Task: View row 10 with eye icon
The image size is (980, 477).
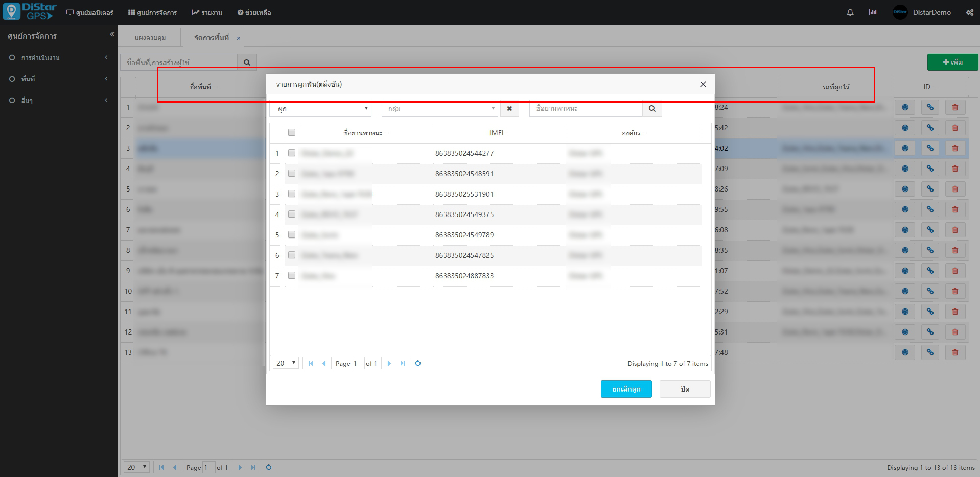Action: [905, 291]
